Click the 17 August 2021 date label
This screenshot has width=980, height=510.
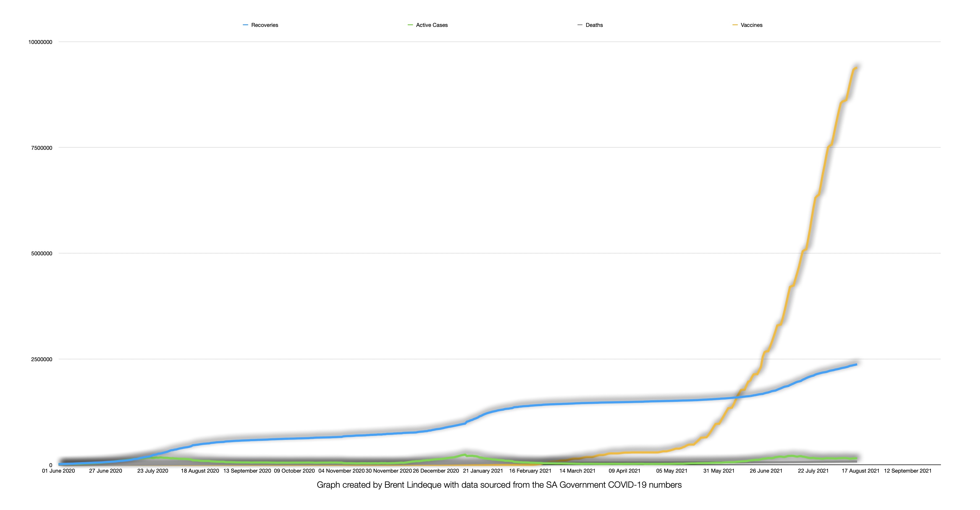[x=860, y=471]
